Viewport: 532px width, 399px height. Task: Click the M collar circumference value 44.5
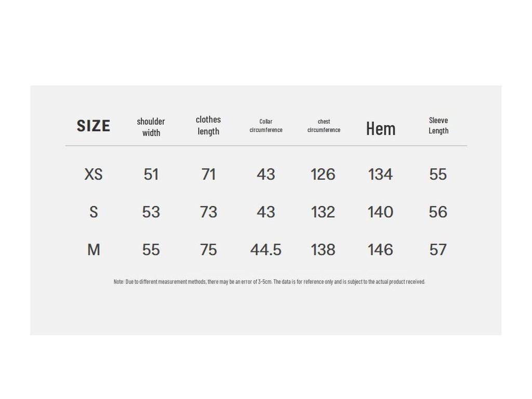pos(266,250)
